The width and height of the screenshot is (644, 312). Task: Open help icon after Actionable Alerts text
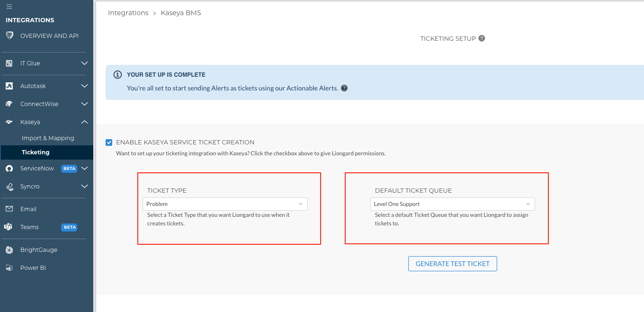click(x=344, y=88)
